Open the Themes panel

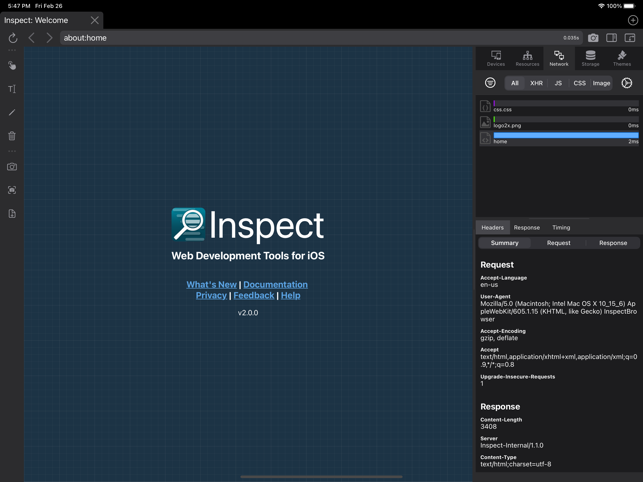coord(622,58)
